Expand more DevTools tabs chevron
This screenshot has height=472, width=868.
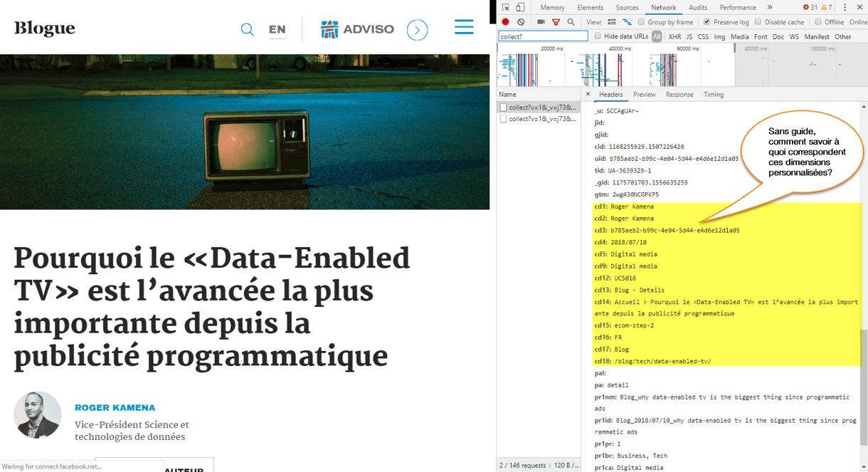pyautogui.click(x=769, y=7)
